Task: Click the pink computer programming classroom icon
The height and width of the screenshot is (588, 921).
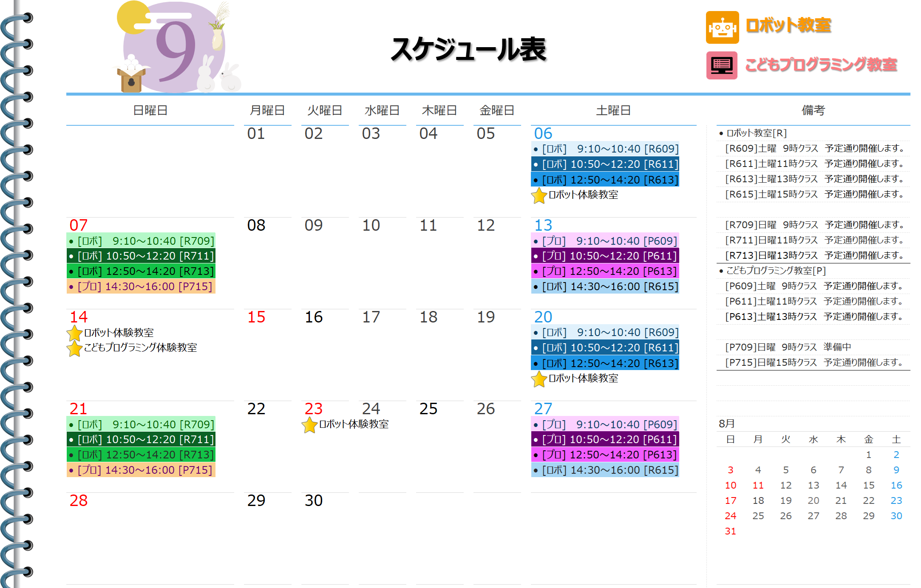Action: 722,65
